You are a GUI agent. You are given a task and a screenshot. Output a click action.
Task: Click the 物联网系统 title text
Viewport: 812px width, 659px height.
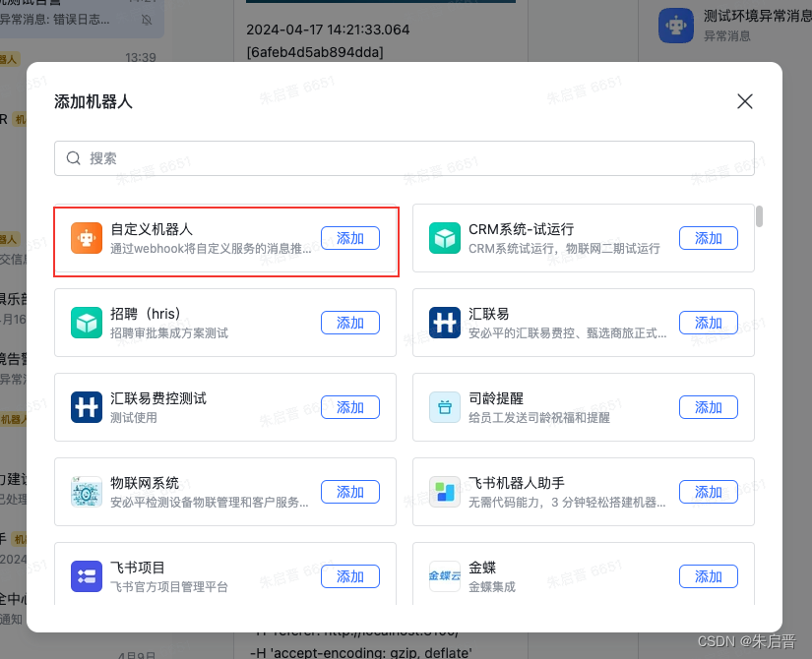coord(145,483)
